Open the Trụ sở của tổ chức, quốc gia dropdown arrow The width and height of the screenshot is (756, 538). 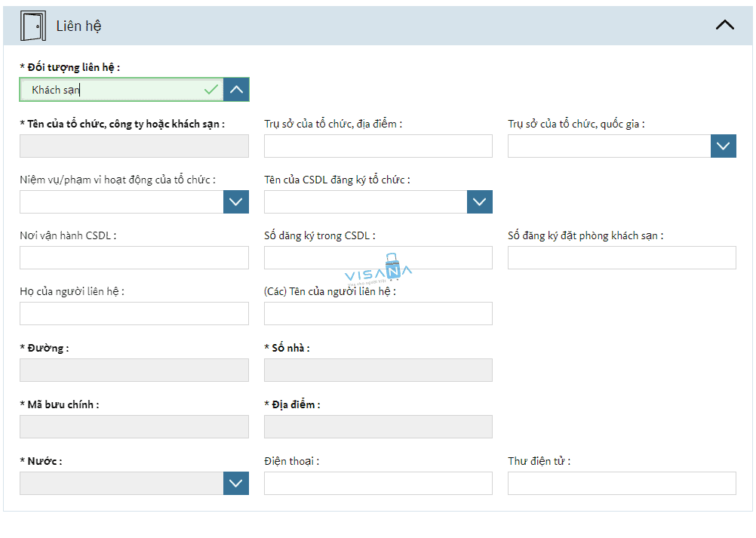click(x=724, y=146)
